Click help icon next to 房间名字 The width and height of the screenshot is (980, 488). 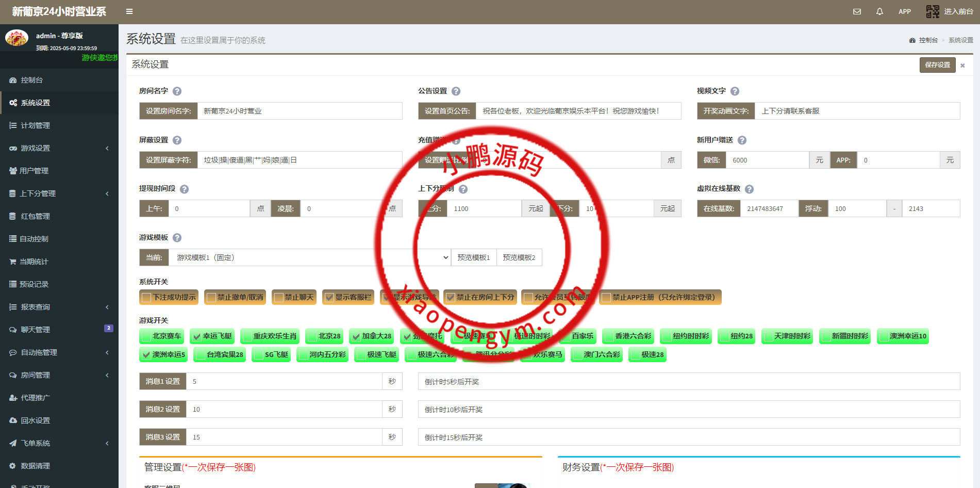[x=177, y=91]
